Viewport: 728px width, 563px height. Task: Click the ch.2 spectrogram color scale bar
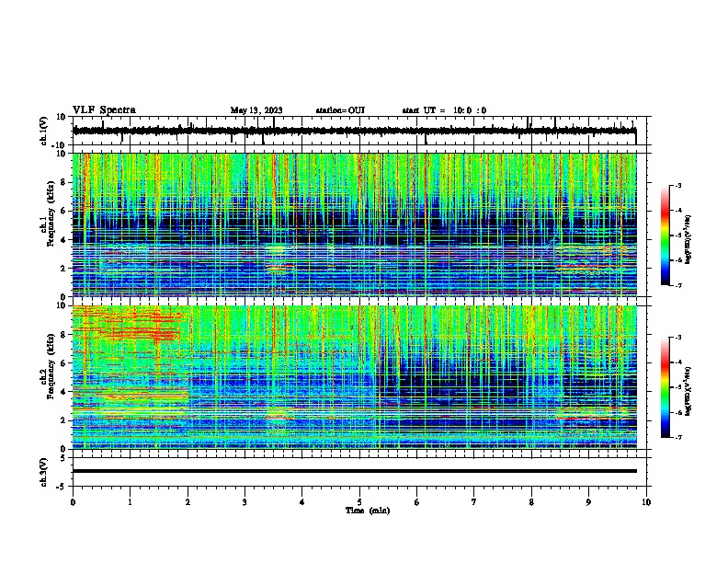pos(665,387)
